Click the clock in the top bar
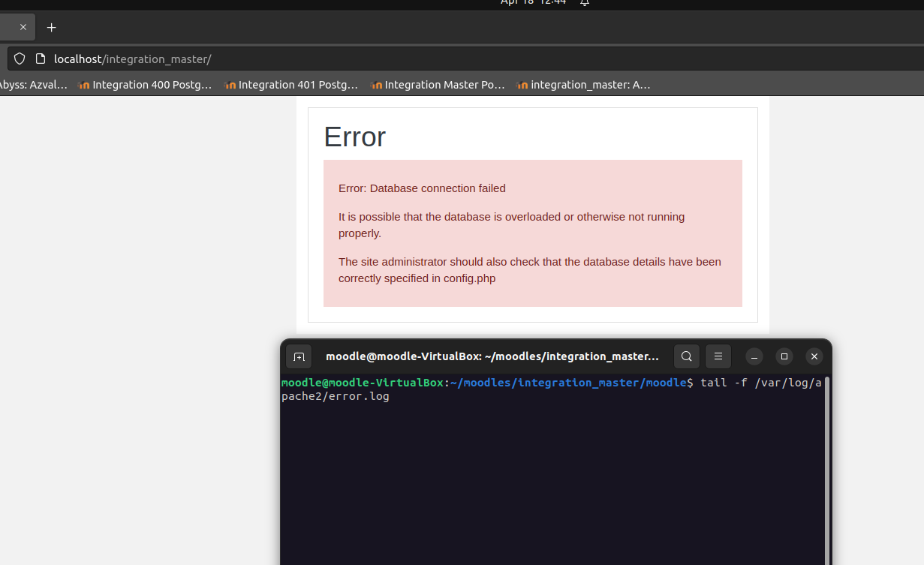Image resolution: width=924 pixels, height=565 pixels. pyautogui.click(x=533, y=2)
